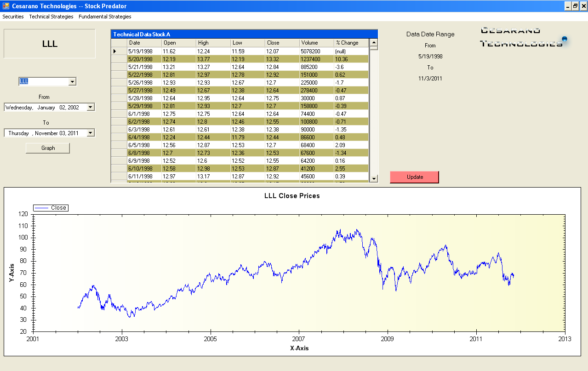
Task: Click the Technical Data Stock A table title
Action: 142,34
